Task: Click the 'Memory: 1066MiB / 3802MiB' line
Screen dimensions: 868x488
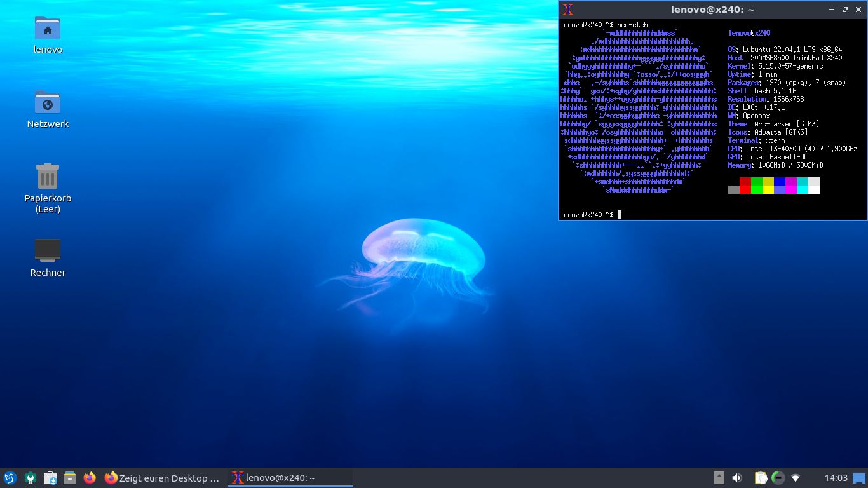Action: click(775, 165)
